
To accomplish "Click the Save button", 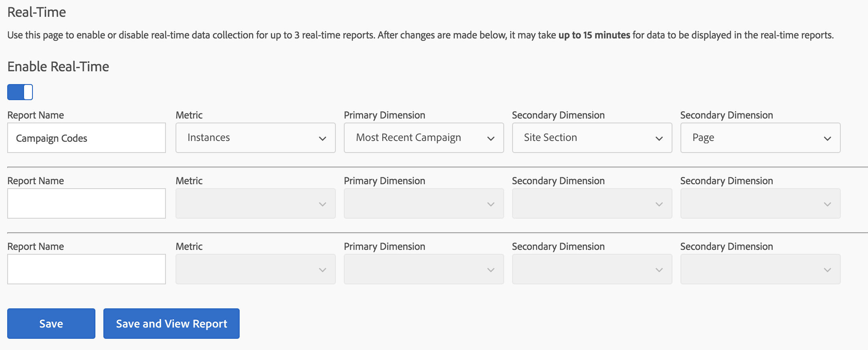I will (51, 324).
